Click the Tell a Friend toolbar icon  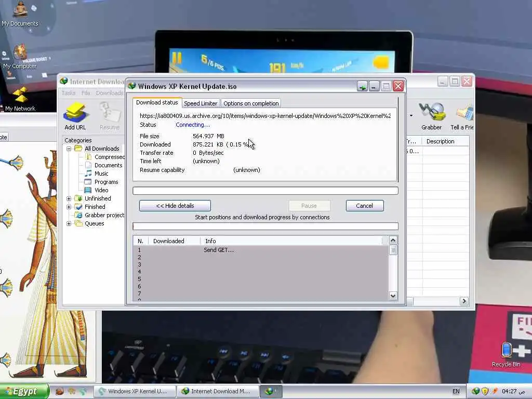(462, 116)
